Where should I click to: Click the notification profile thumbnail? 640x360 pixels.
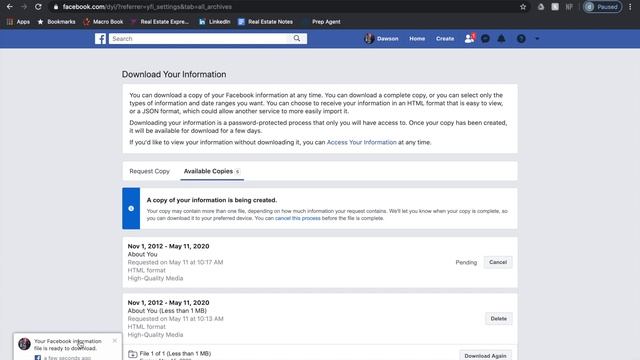[x=24, y=344]
